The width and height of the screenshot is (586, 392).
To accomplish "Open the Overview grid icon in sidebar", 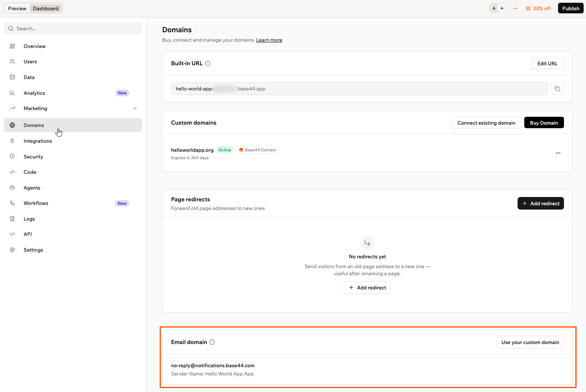I will [12, 46].
